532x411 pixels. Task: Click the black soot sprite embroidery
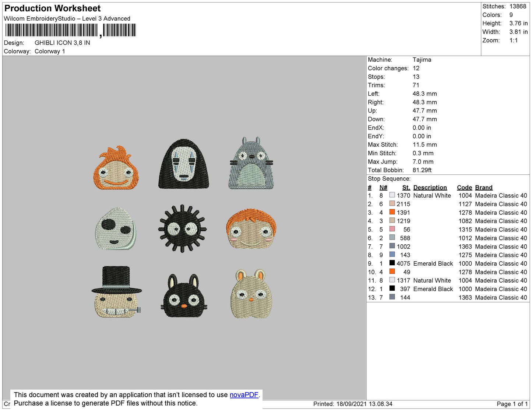point(183,228)
